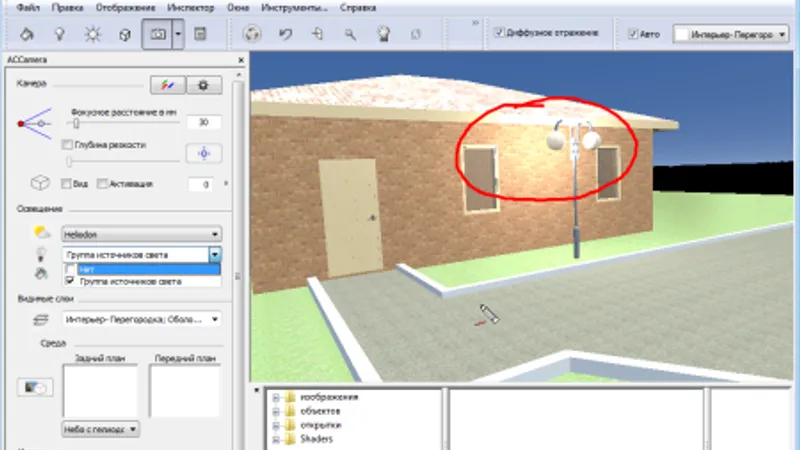
Task: Open the visible layers Интерьер-Перегородка dropdown
Action: [x=141, y=319]
